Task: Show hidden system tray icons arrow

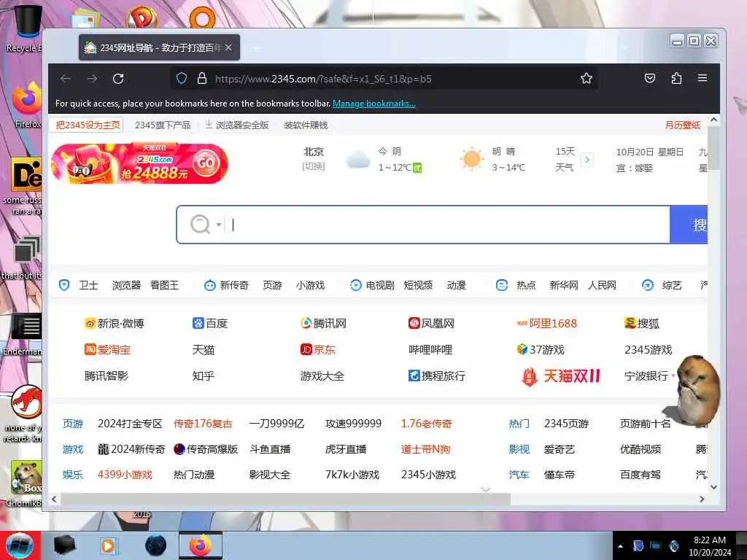Action: click(x=620, y=546)
